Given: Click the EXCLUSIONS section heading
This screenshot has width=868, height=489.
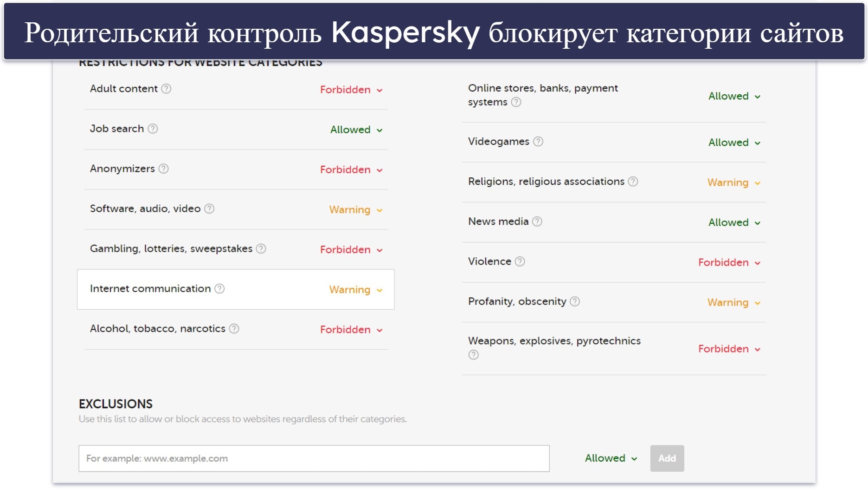Looking at the screenshot, I should coord(116,404).
